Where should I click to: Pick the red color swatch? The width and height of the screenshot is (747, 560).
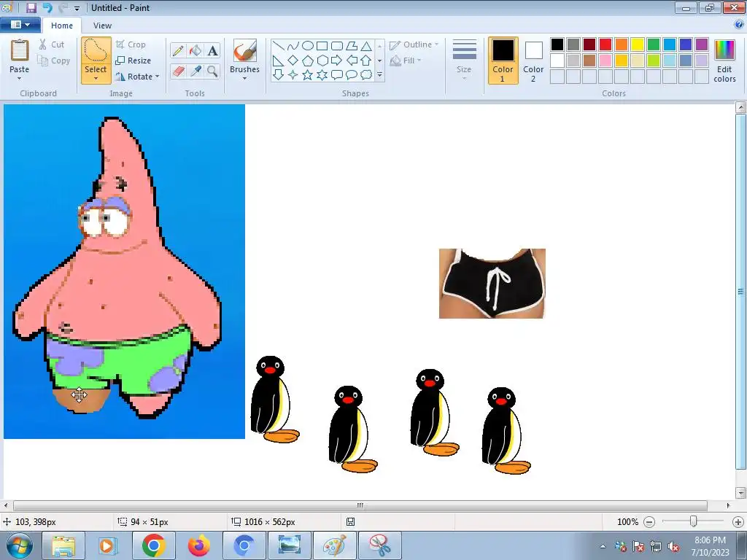pyautogui.click(x=605, y=44)
